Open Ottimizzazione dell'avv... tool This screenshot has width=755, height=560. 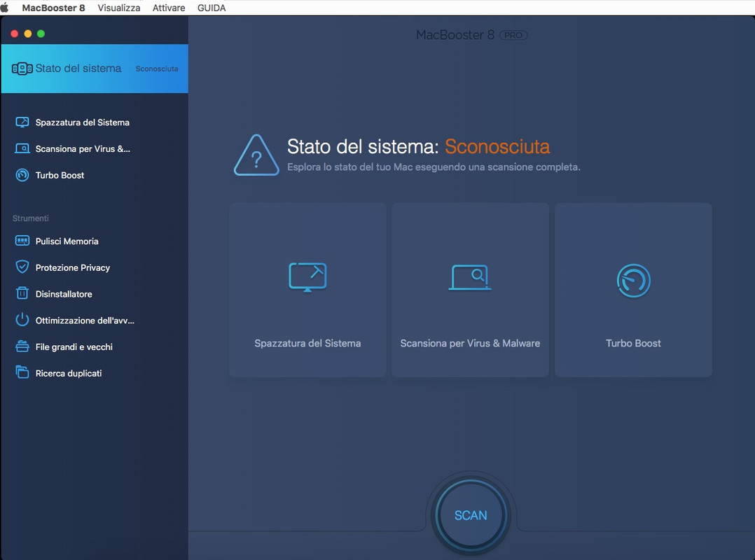[x=85, y=321]
